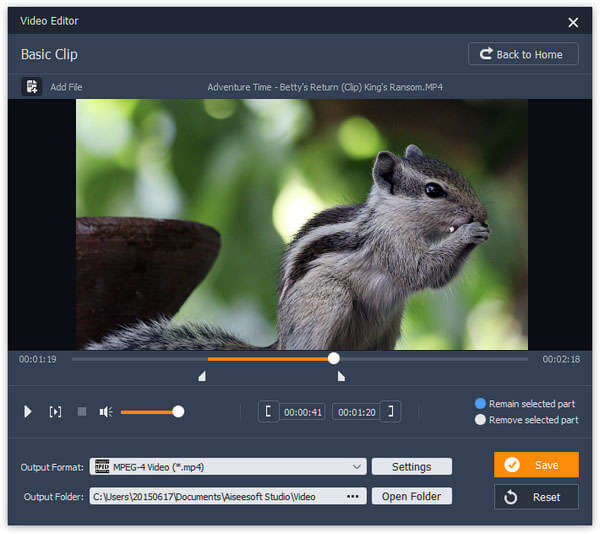
Task: Go Back to Home
Action: click(523, 54)
